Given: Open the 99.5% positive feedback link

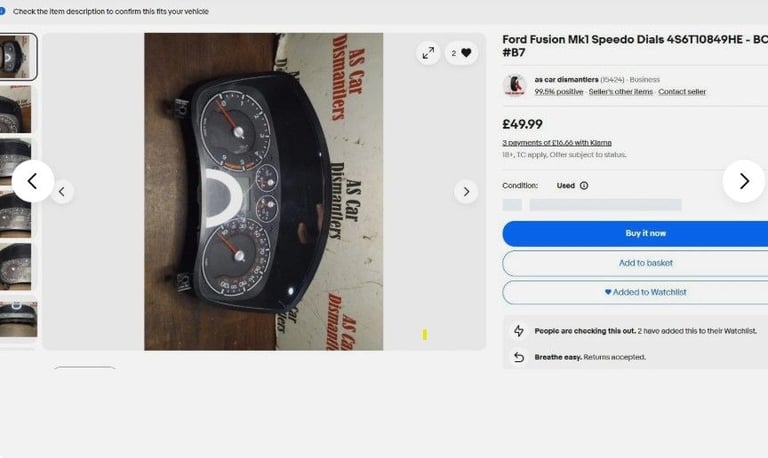Looking at the screenshot, I should (x=559, y=92).
